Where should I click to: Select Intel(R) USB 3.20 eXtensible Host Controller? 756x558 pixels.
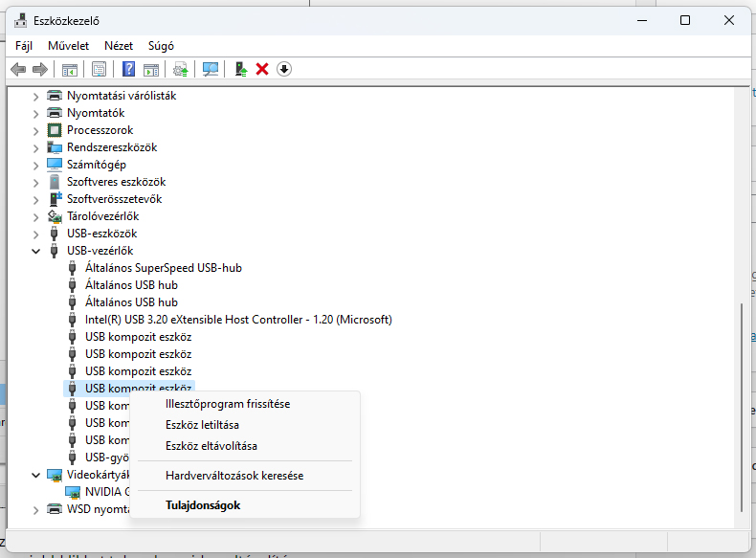(x=238, y=320)
